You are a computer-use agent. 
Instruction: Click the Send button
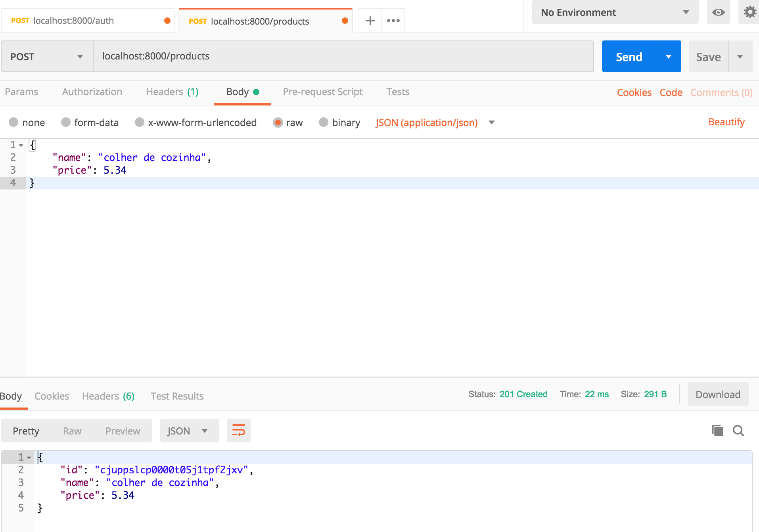click(629, 56)
